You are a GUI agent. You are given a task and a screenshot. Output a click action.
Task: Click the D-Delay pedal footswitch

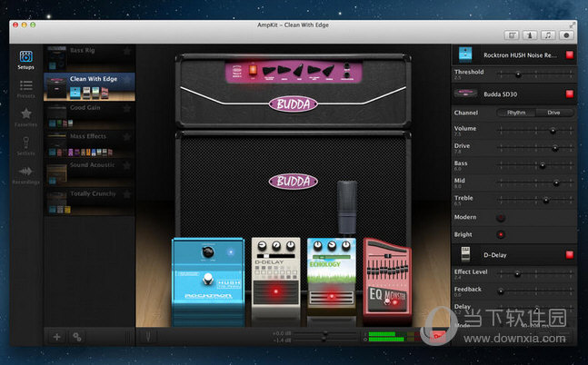[275, 292]
